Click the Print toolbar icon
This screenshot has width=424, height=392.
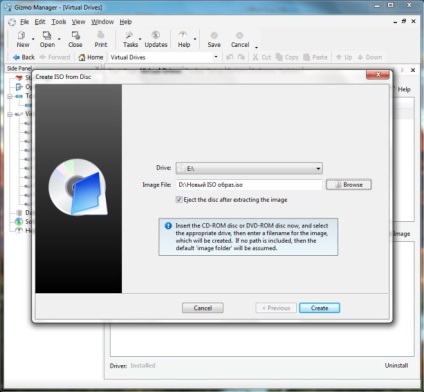coord(101,39)
